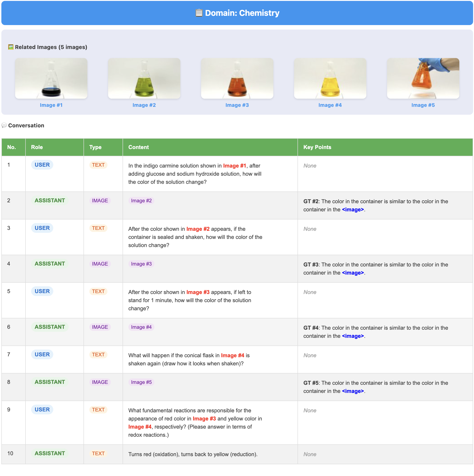The height and width of the screenshot is (476, 474).
Task: Click the blue <image> link in GT #2
Action: (353, 210)
